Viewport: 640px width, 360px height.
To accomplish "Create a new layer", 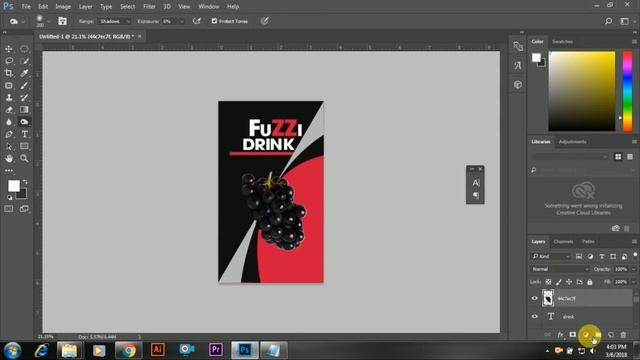I will [611, 335].
